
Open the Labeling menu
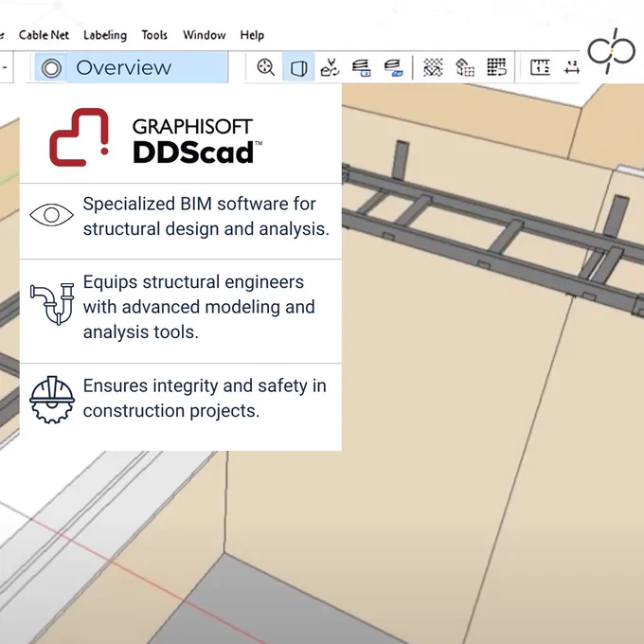[105, 35]
